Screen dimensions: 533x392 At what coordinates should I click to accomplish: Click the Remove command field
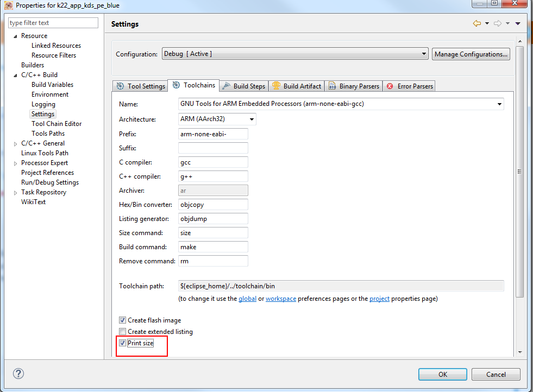[213, 261]
